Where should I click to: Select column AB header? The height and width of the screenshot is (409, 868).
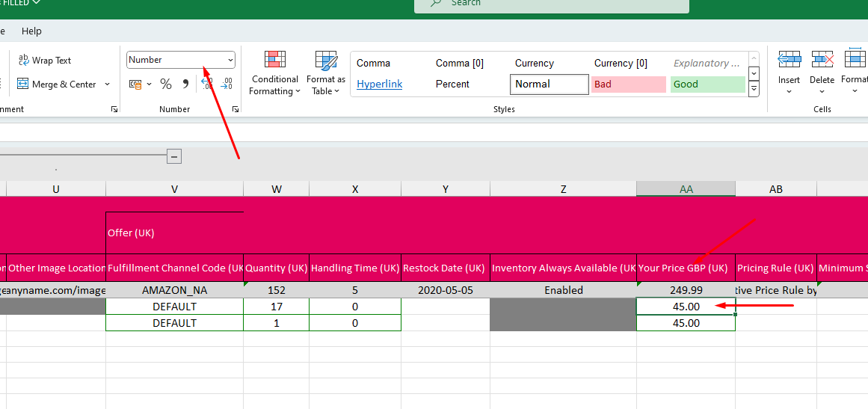tap(776, 189)
